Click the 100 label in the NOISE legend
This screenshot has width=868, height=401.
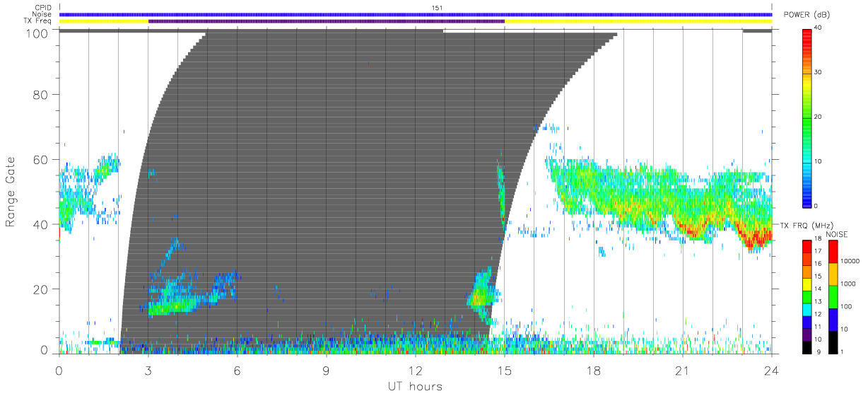846,307
